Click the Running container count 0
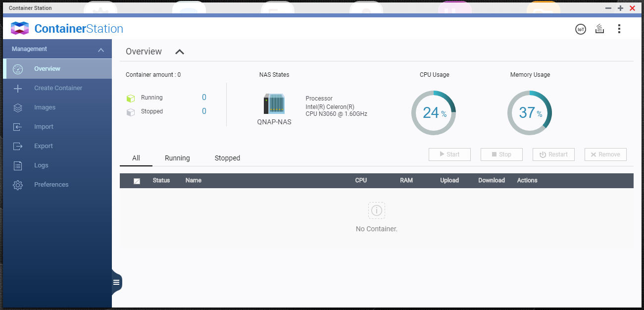Image resolution: width=644 pixels, height=310 pixels. tap(204, 98)
